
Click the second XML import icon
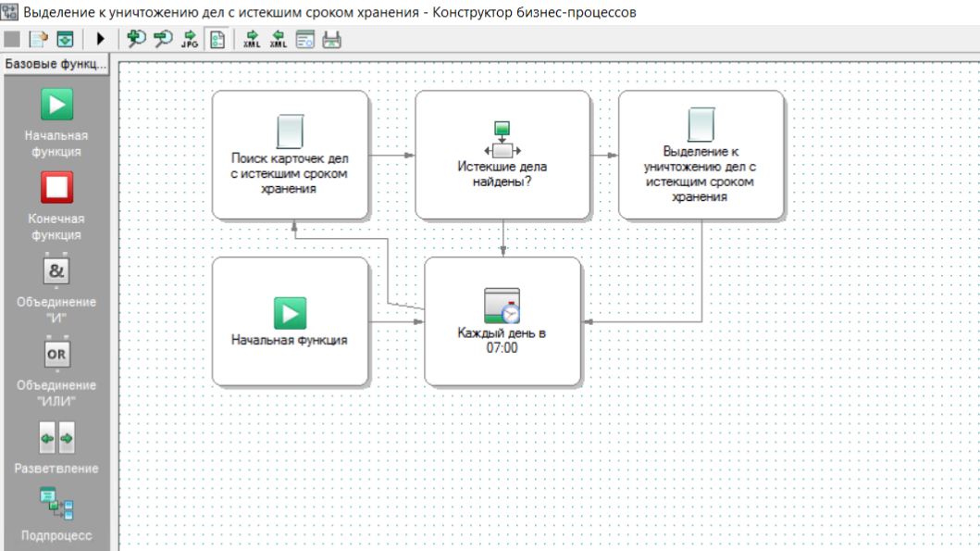(278, 39)
